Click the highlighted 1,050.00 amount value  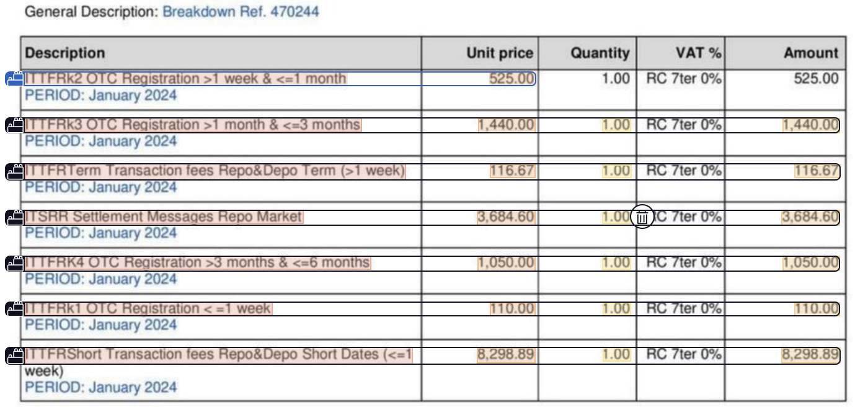[x=810, y=263]
